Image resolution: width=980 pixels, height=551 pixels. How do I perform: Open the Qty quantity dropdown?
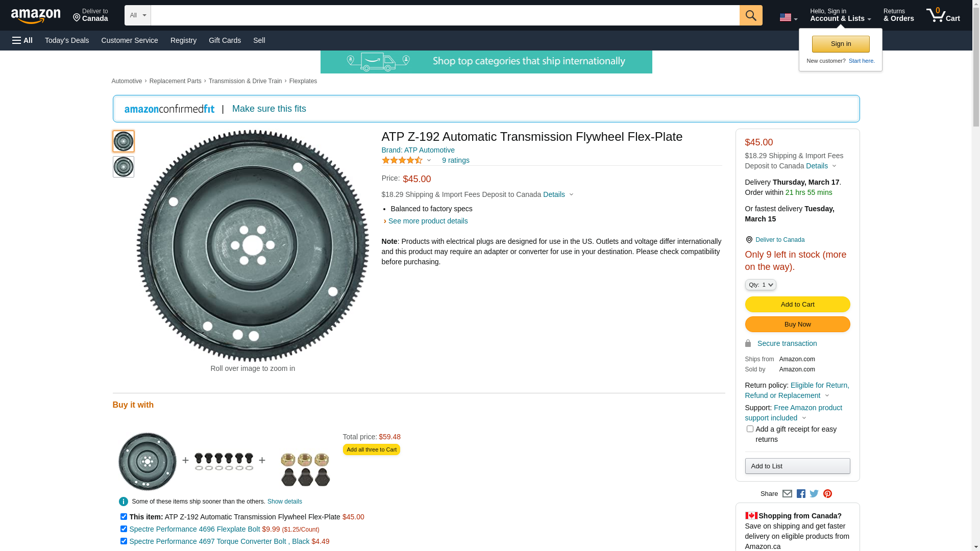[760, 285]
